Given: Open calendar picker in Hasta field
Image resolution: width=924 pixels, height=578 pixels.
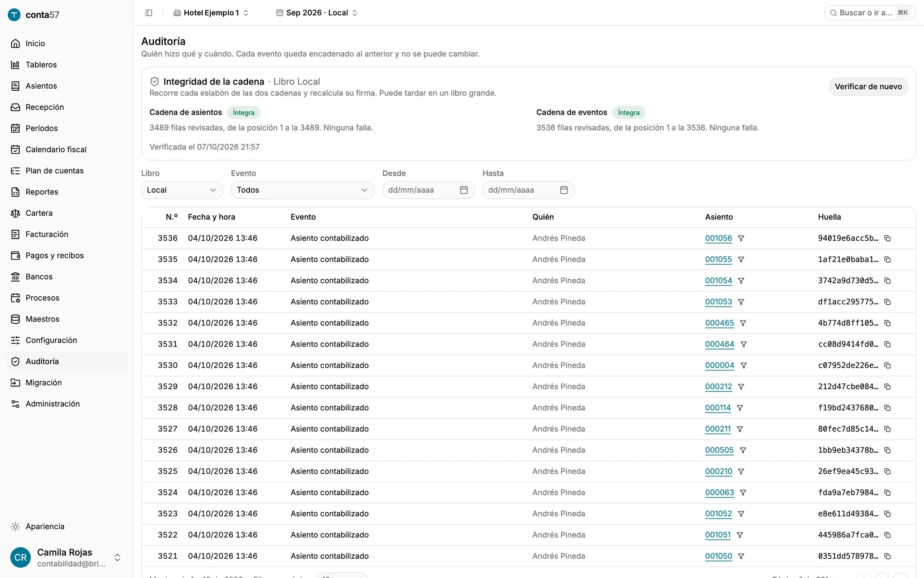Looking at the screenshot, I should [564, 190].
